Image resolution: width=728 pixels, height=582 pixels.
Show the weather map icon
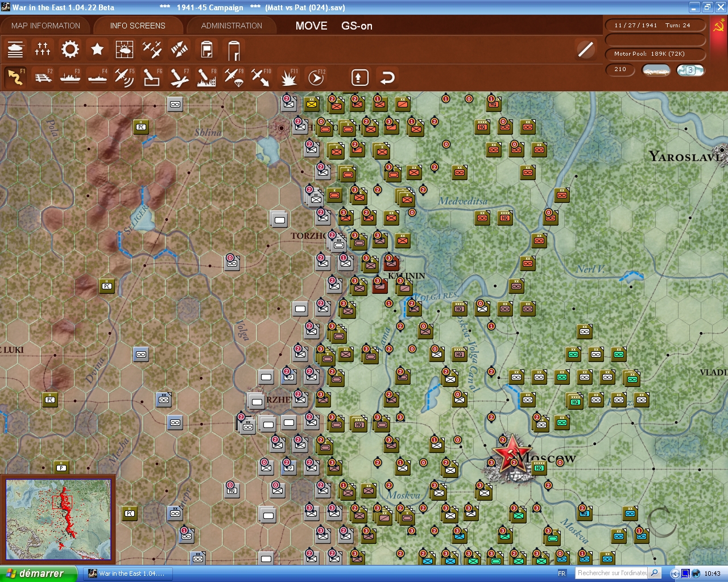pos(125,49)
